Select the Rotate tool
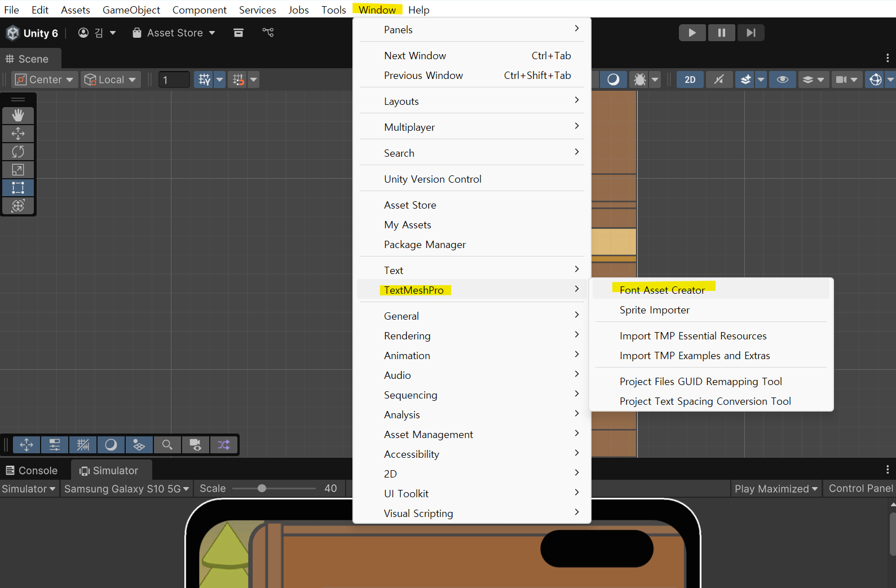 tap(18, 152)
